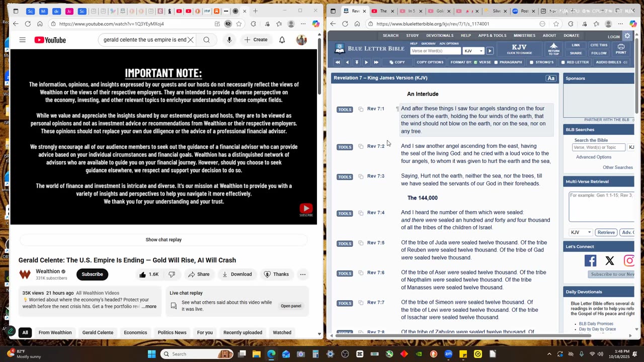Show hidden system tray icons chevron

[x=549, y=354]
